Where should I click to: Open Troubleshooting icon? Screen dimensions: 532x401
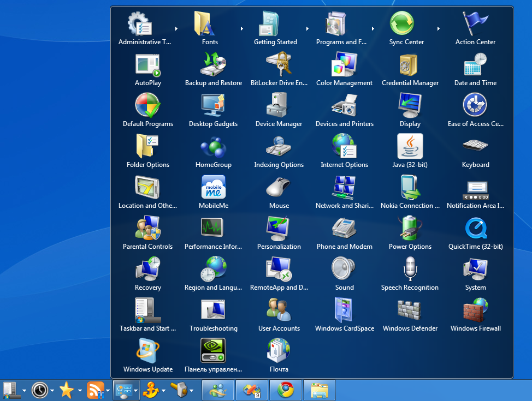213,309
